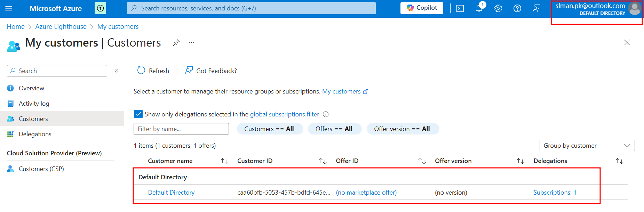Click the preview features upload icon
This screenshot has width=644, height=212.
100,8
